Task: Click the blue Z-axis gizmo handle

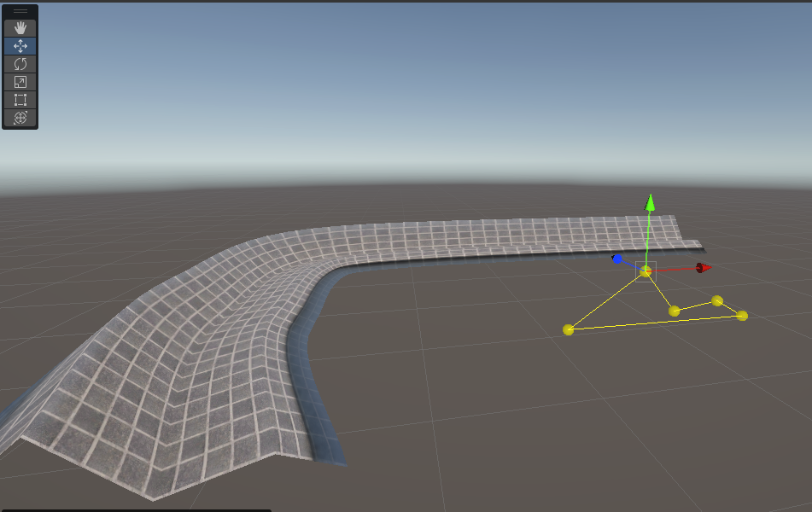Action: pos(616,259)
